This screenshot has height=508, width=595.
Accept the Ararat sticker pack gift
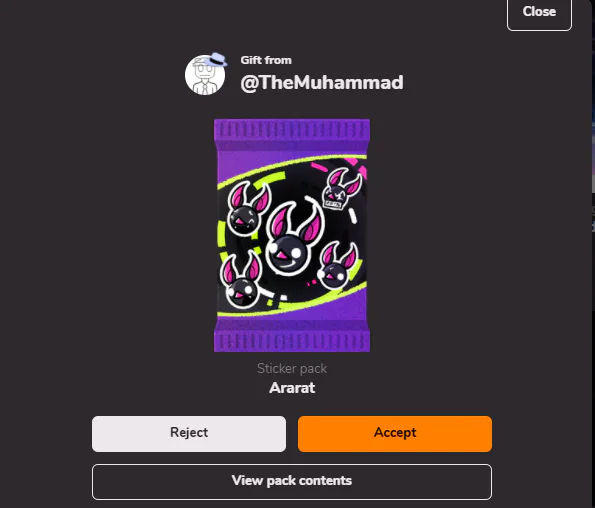tap(395, 434)
